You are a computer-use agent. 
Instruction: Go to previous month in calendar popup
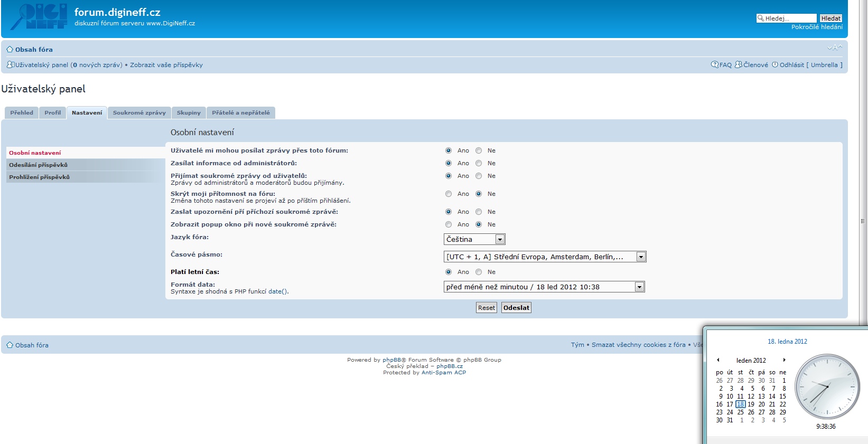point(718,360)
